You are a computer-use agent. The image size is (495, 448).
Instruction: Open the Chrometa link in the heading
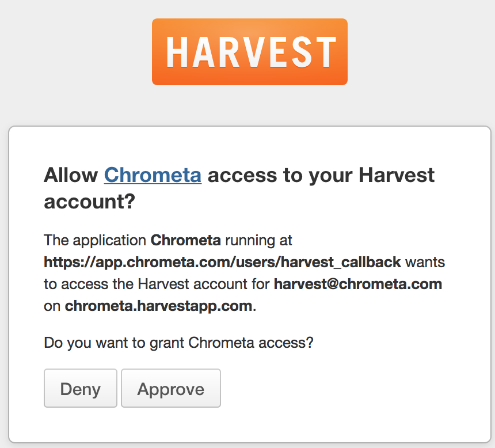coord(153,175)
